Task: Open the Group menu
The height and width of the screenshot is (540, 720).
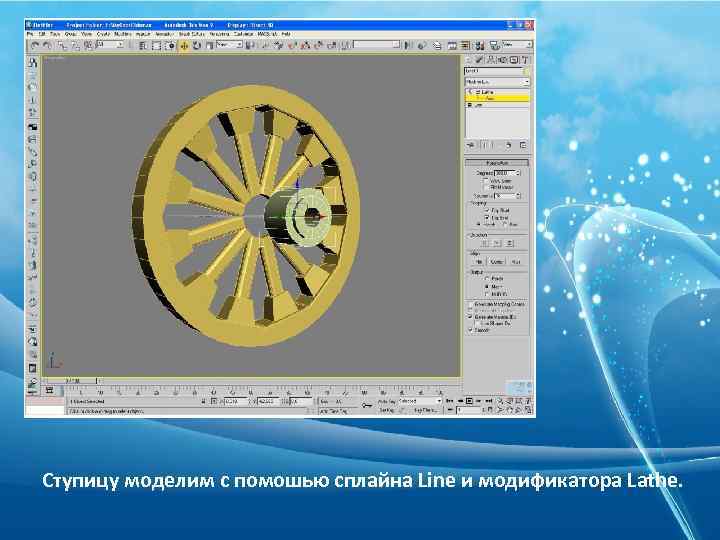Action: [x=70, y=34]
